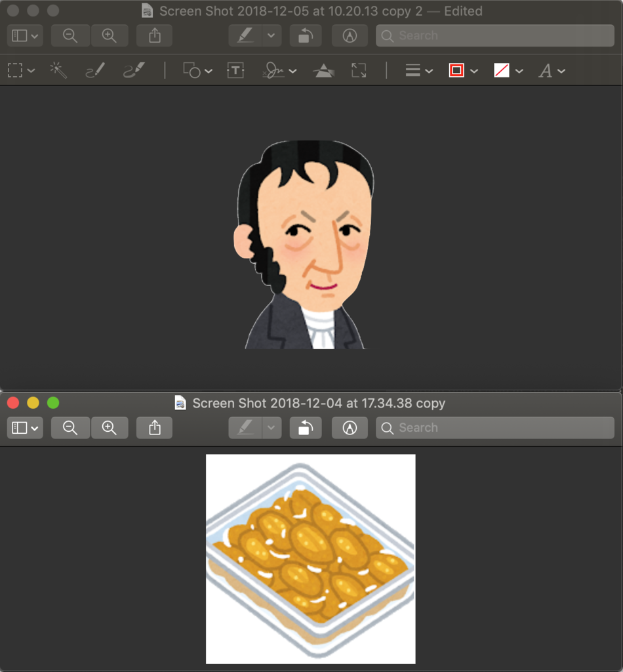Click Shape Style line thickness icon
The height and width of the screenshot is (672, 623).
pos(412,70)
